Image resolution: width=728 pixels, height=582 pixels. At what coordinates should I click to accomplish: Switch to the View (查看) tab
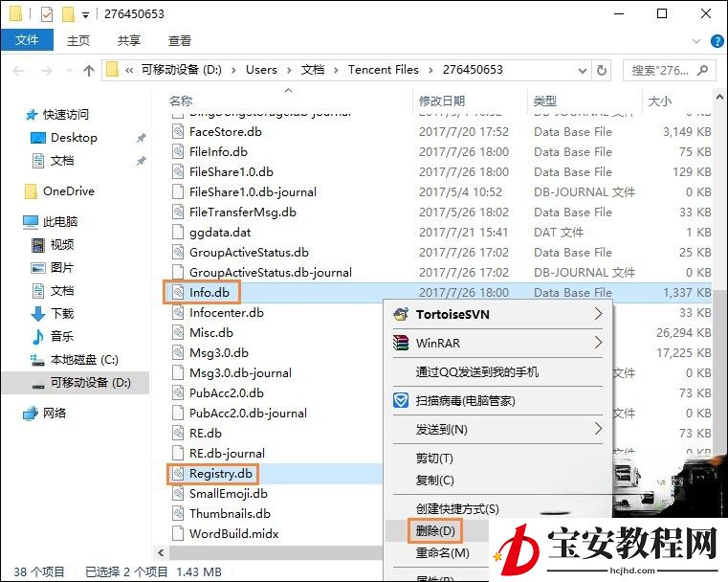click(x=179, y=41)
